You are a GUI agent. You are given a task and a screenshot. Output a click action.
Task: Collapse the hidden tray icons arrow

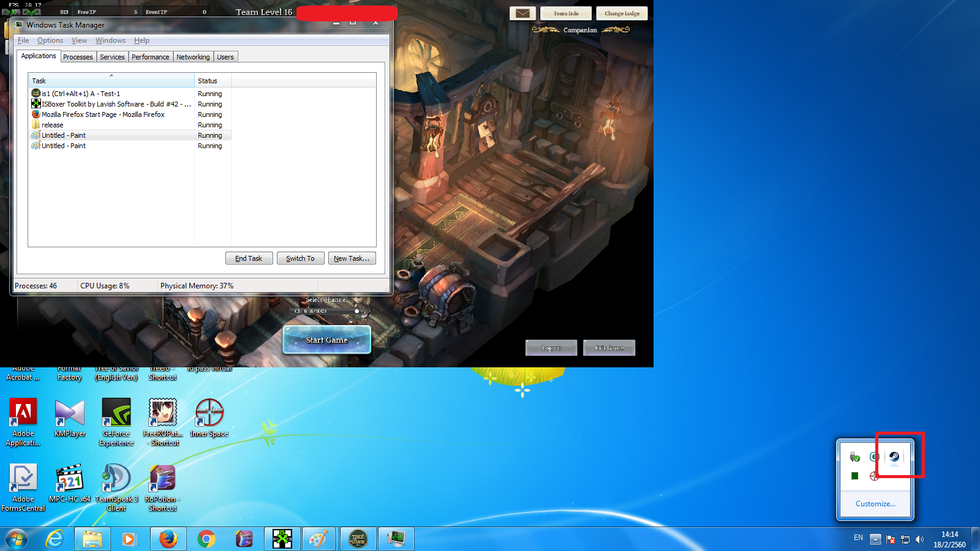(x=875, y=539)
